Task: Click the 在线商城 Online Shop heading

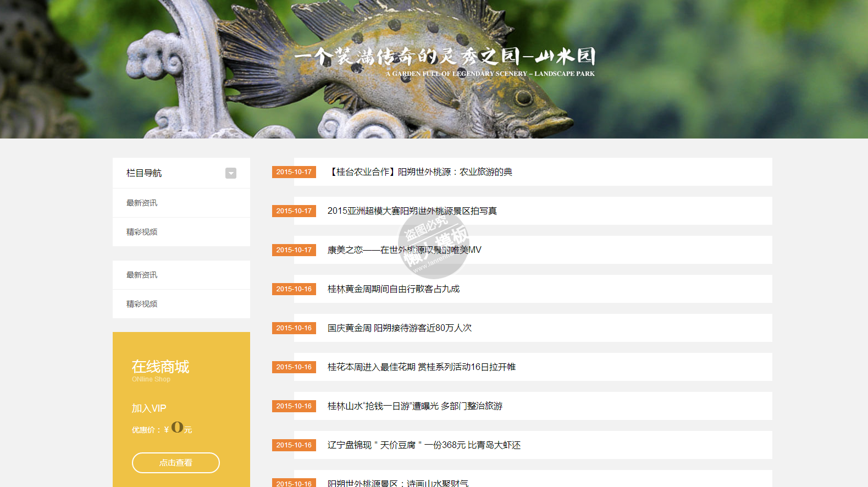Action: pyautogui.click(x=160, y=367)
